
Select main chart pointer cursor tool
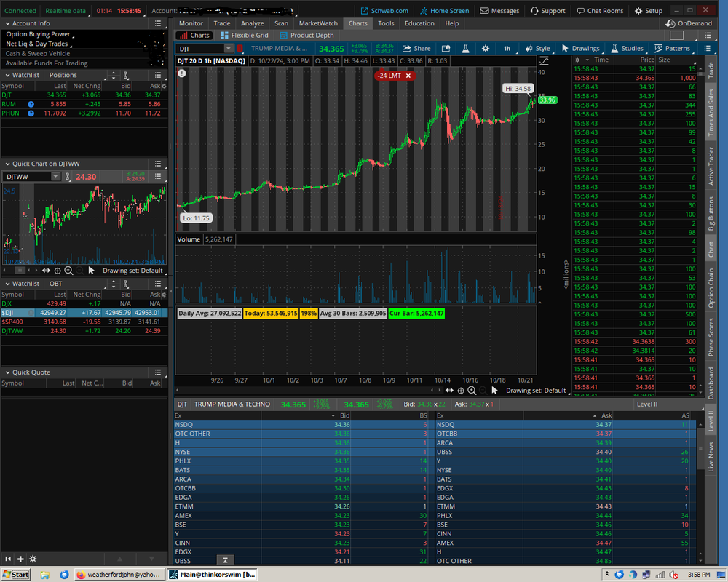click(494, 391)
